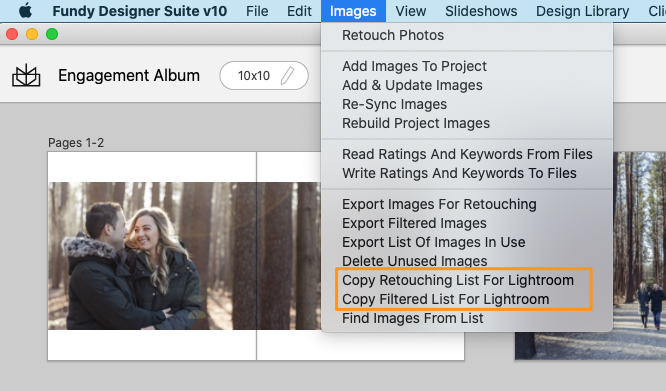This screenshot has width=666, height=391.
Task: Select Export List Of Images In Use
Action: (x=467, y=242)
